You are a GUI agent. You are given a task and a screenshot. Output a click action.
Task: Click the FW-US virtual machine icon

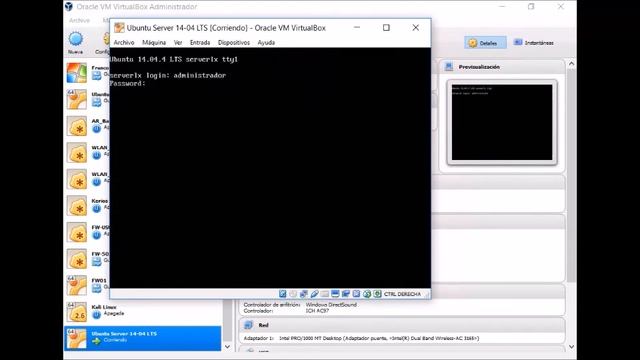point(77,232)
